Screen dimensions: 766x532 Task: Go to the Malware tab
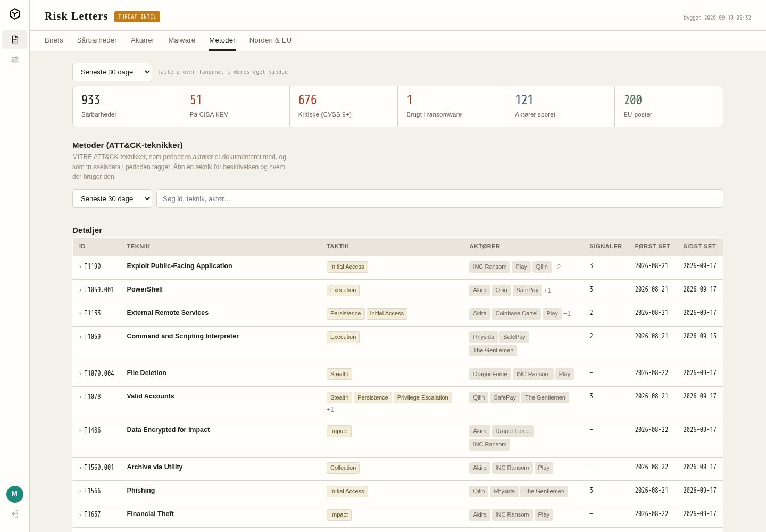(182, 40)
